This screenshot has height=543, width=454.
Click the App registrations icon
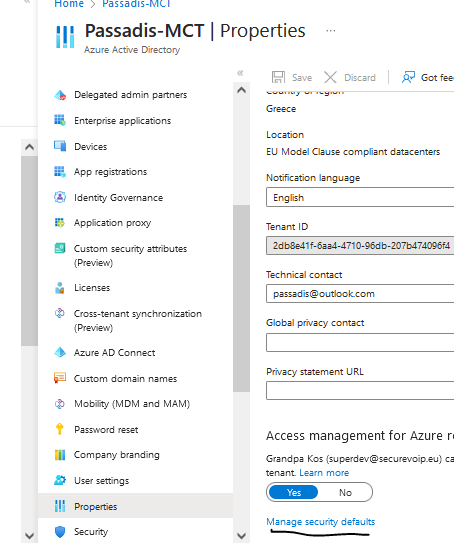pos(60,172)
